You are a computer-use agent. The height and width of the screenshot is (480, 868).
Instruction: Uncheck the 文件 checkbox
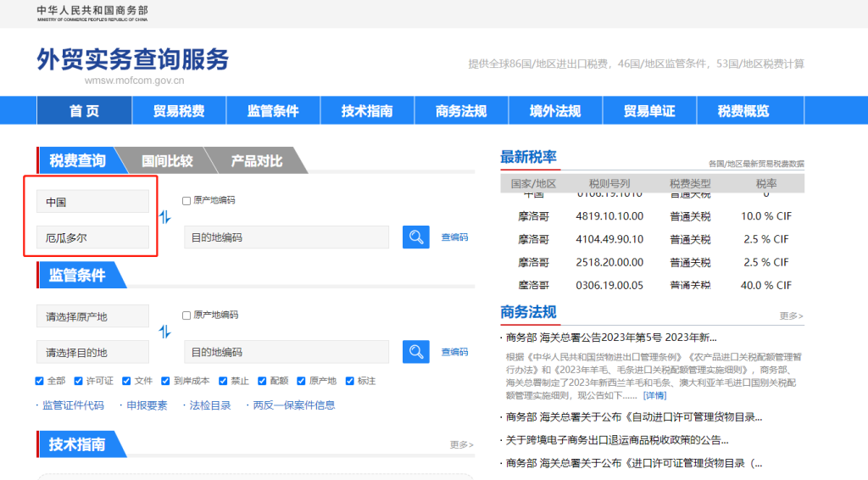[x=126, y=381]
